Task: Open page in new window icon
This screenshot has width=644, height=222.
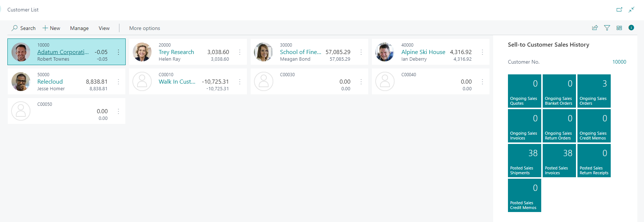Action: (x=619, y=10)
